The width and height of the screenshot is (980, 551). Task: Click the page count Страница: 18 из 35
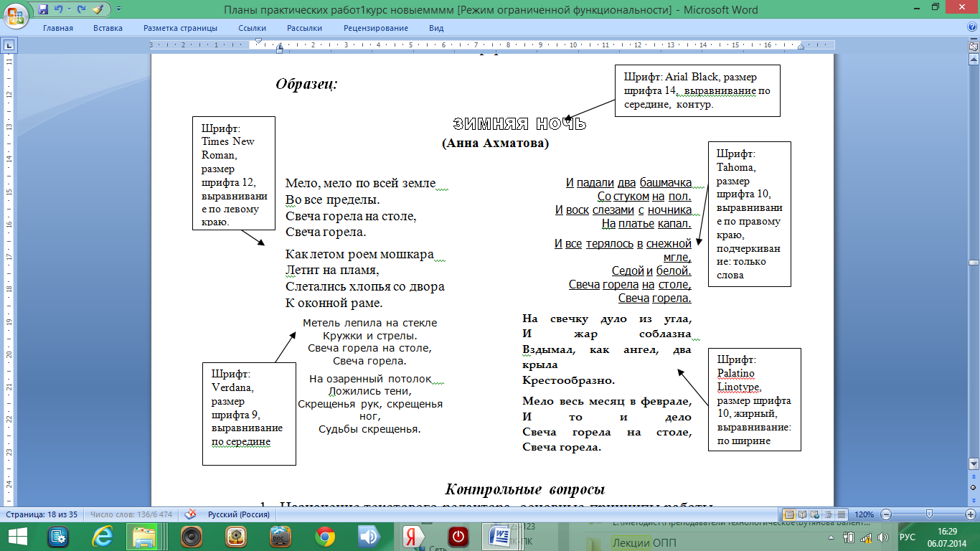pyautogui.click(x=42, y=514)
